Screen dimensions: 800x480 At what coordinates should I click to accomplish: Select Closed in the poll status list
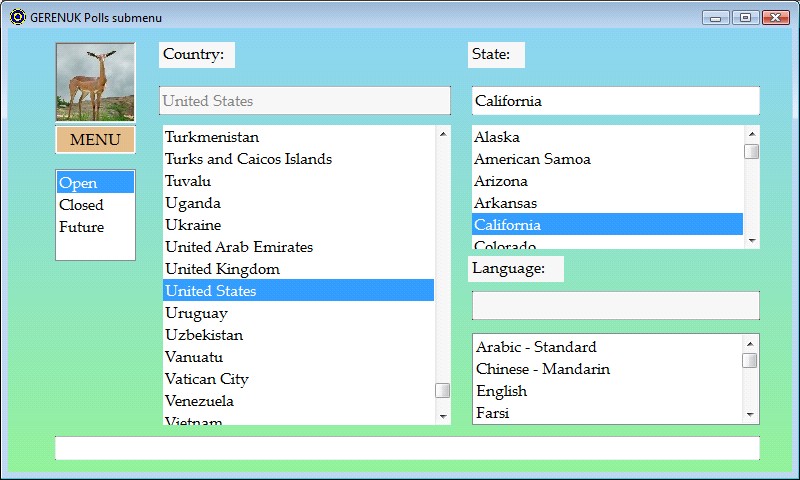(81, 205)
